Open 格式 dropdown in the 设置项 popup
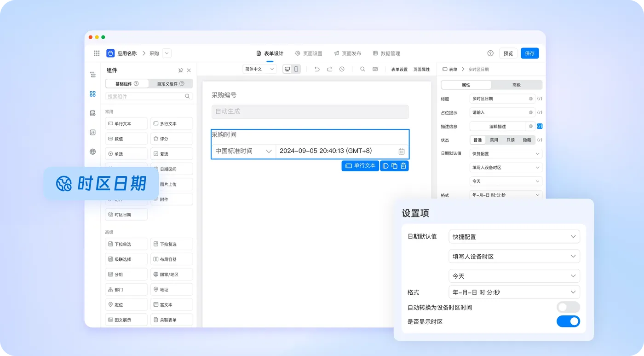 coord(514,292)
